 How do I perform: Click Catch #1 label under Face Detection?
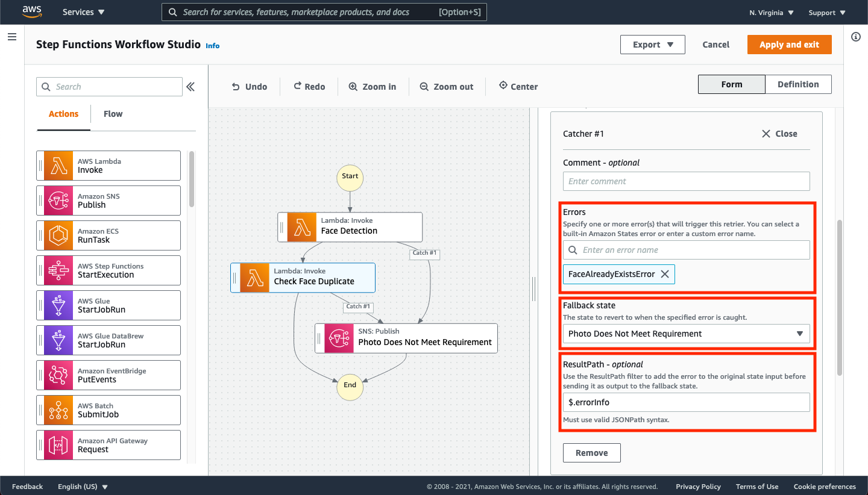pyautogui.click(x=424, y=253)
